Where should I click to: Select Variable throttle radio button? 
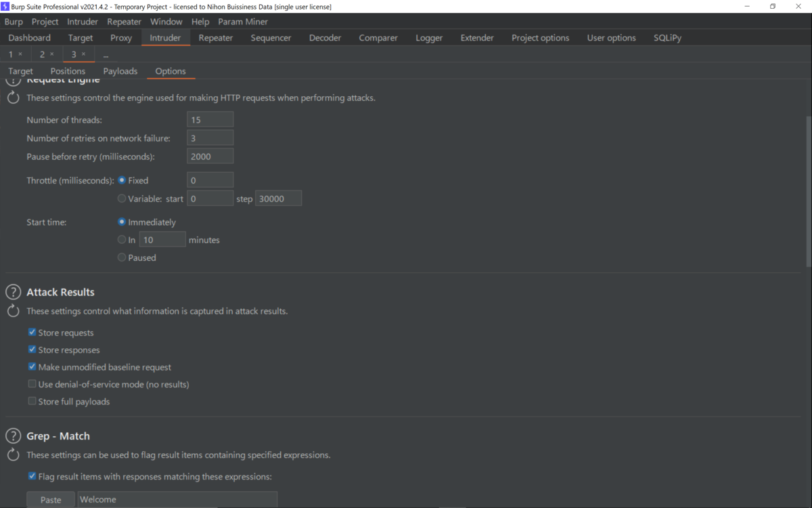point(122,198)
